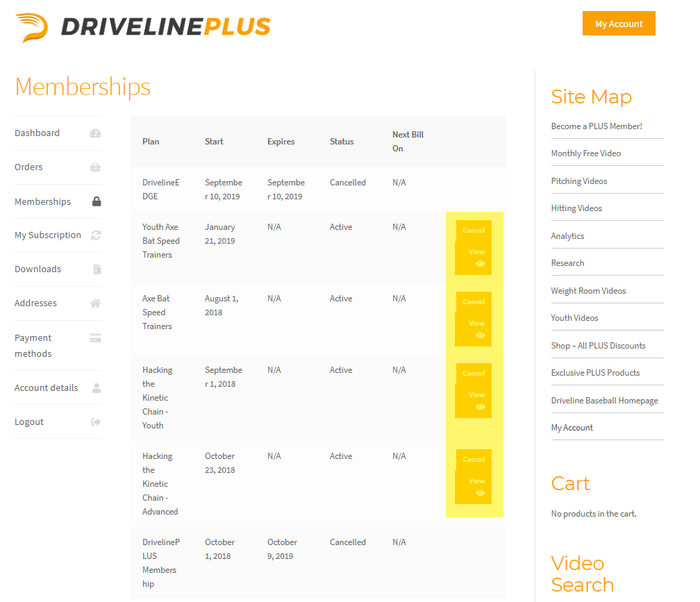Click the January 21, 2019 start date
The width and height of the screenshot is (700, 602).
pos(219,234)
